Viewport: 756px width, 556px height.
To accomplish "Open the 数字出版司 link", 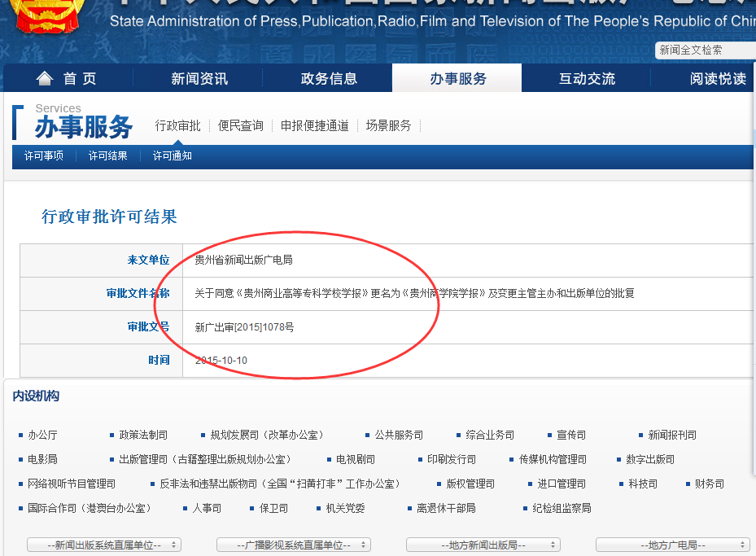I will (650, 459).
